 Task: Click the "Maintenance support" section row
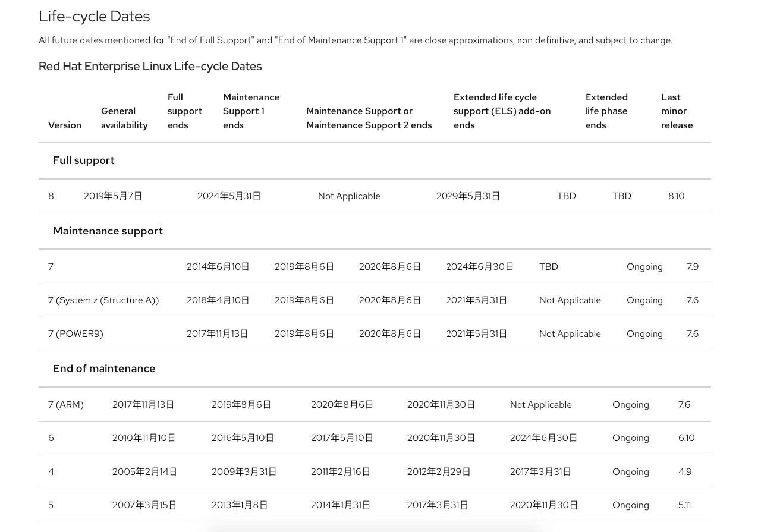(108, 231)
